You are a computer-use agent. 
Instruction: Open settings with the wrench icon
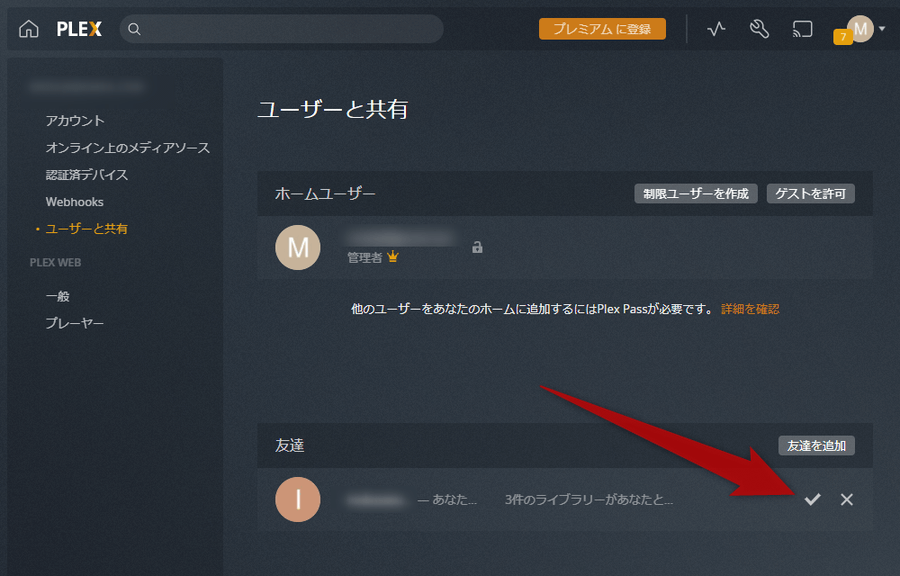tap(759, 29)
